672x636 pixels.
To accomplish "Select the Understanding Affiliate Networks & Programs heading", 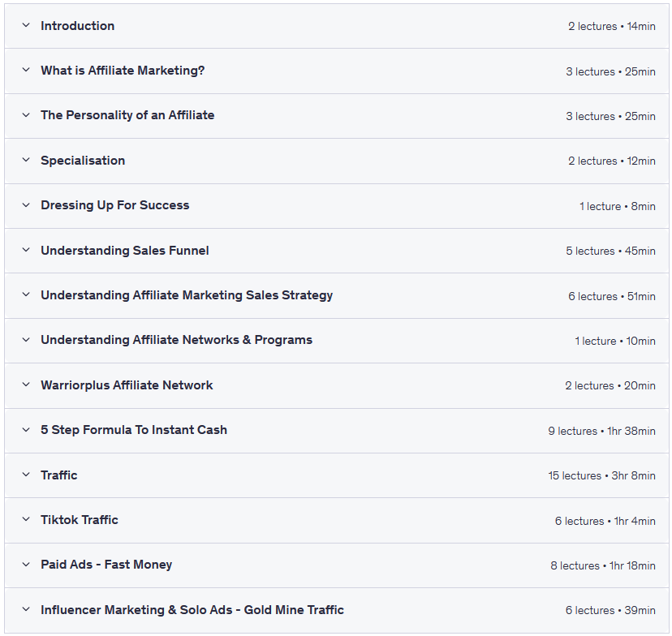I will tap(176, 340).
